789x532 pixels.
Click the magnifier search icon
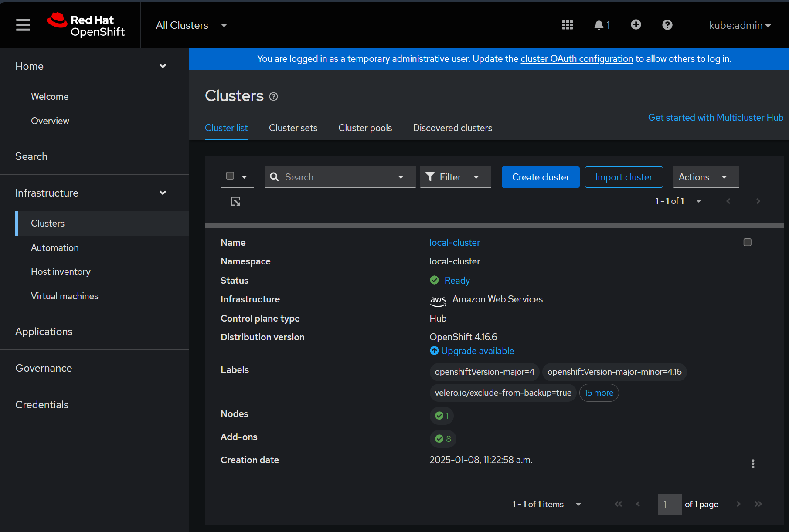[275, 177]
